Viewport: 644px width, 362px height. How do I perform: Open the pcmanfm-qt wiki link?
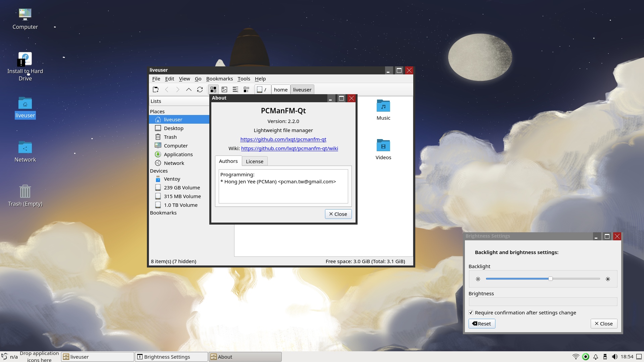289,148
